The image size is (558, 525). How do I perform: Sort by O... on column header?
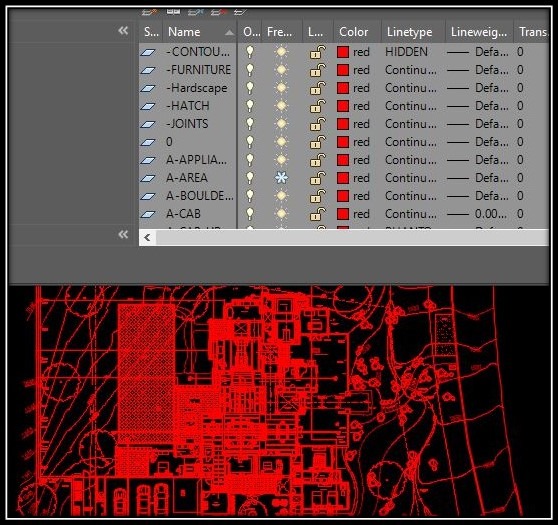click(x=249, y=32)
